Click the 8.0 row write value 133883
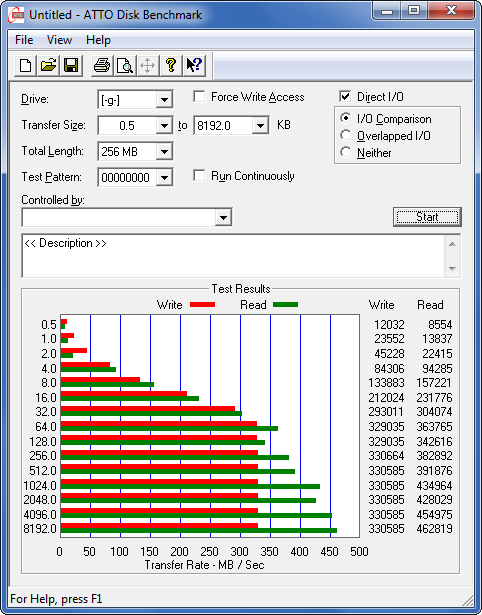The image size is (482, 615). (x=386, y=383)
